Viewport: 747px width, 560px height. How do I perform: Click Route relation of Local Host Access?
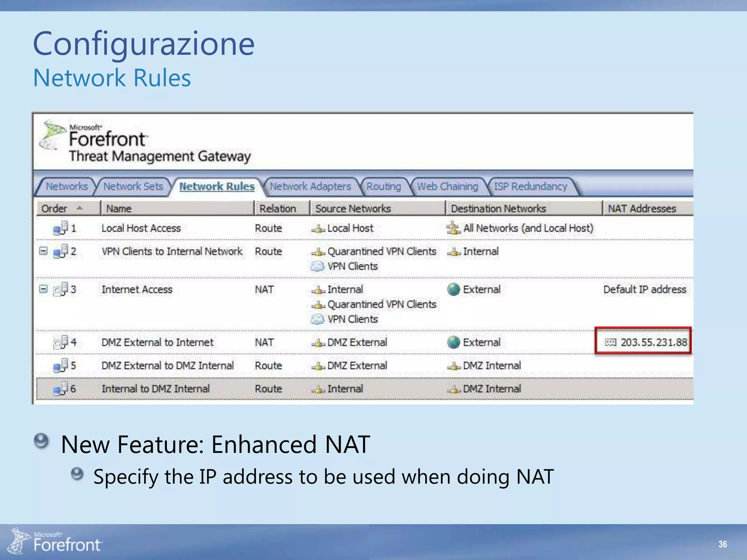point(268,228)
